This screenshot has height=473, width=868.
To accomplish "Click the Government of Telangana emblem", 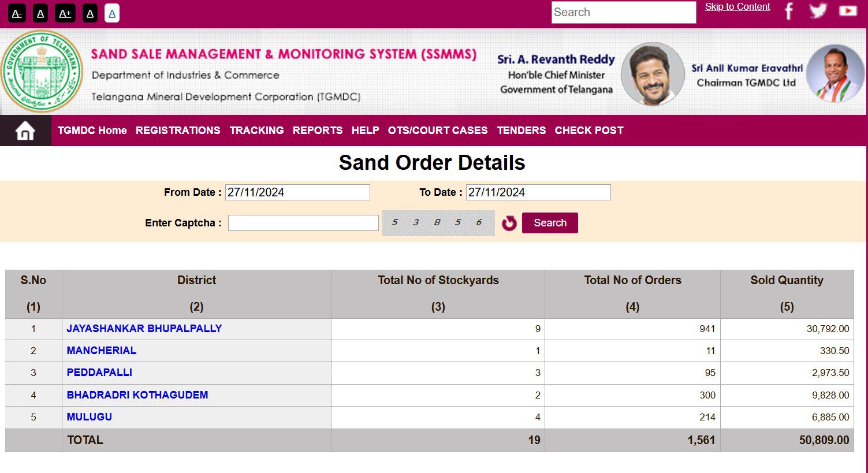I will tap(41, 72).
